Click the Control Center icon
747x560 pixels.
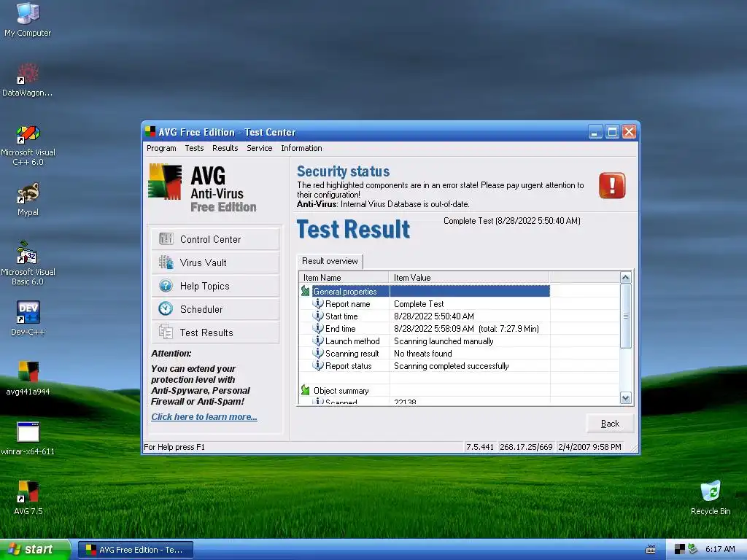(x=166, y=238)
